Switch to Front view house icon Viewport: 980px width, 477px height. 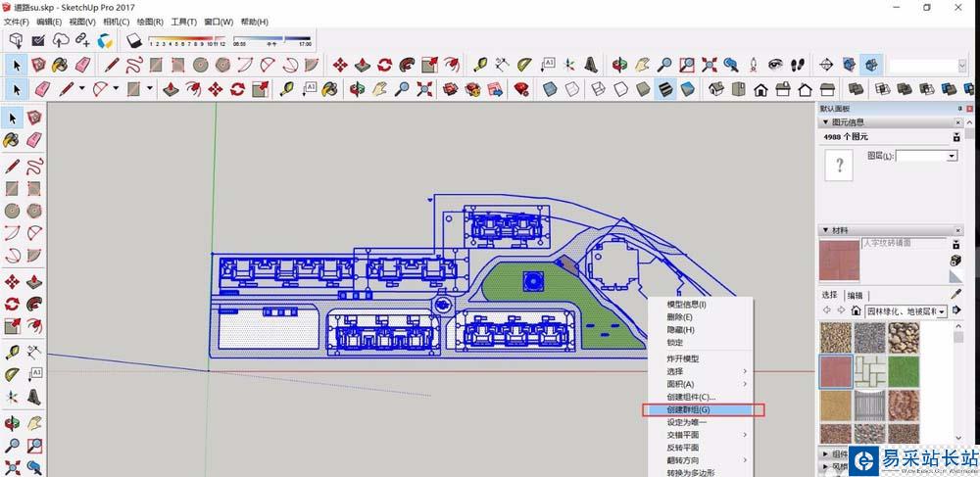(760, 89)
